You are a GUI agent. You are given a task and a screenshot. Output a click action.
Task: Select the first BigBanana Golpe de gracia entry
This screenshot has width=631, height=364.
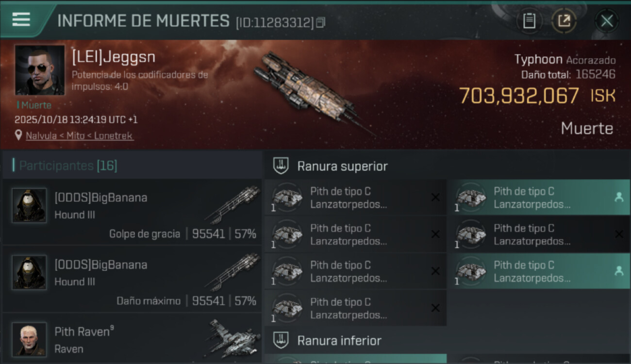click(132, 212)
